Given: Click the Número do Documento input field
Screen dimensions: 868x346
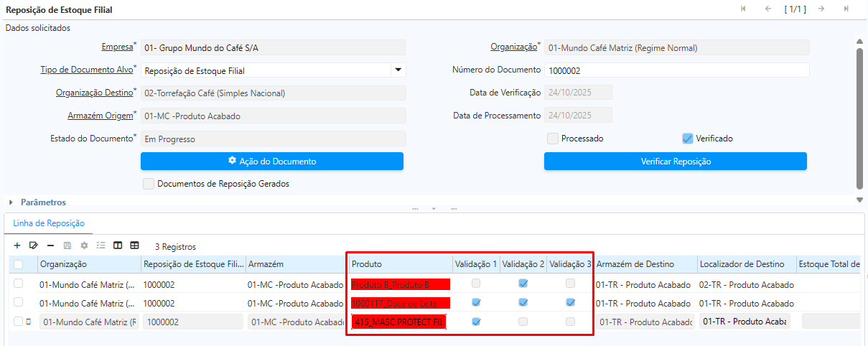Looking at the screenshot, I should coord(676,70).
